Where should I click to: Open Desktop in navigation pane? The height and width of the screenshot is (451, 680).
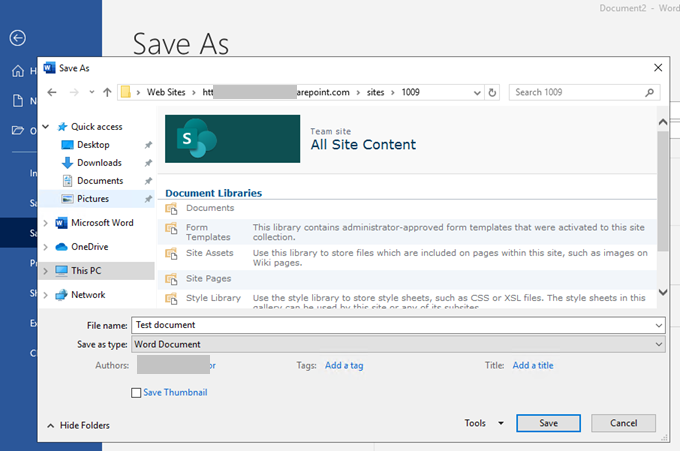[93, 145]
